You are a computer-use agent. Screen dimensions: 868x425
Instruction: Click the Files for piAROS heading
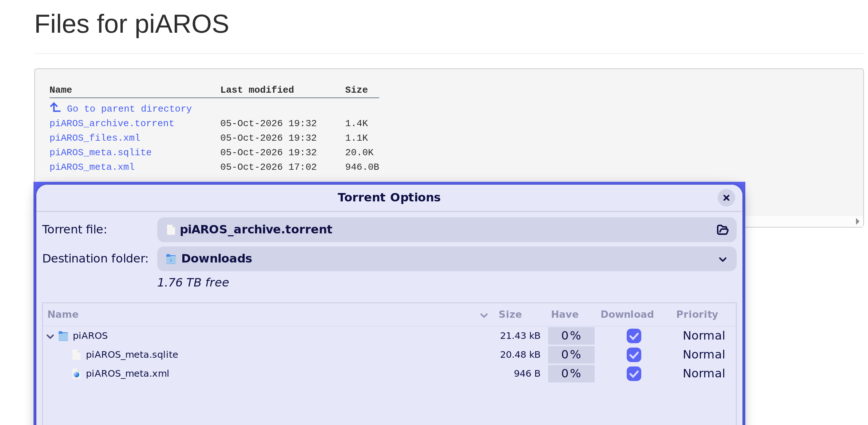click(132, 24)
